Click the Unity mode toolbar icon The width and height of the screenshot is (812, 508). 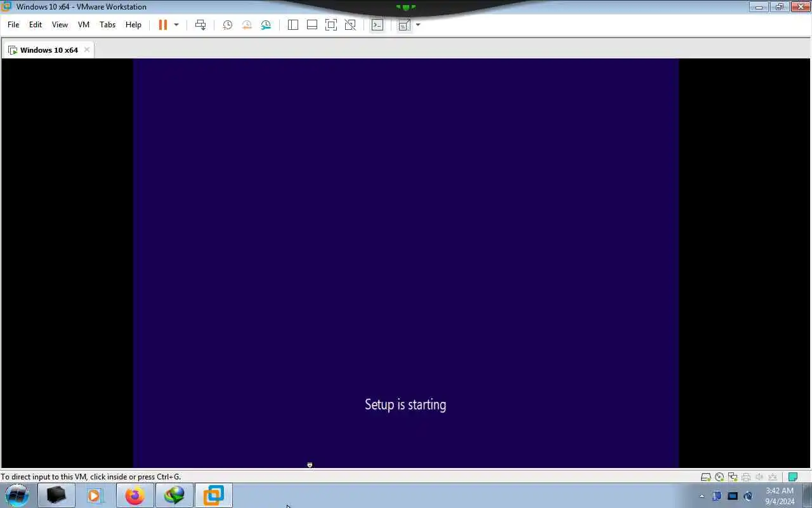pos(350,25)
